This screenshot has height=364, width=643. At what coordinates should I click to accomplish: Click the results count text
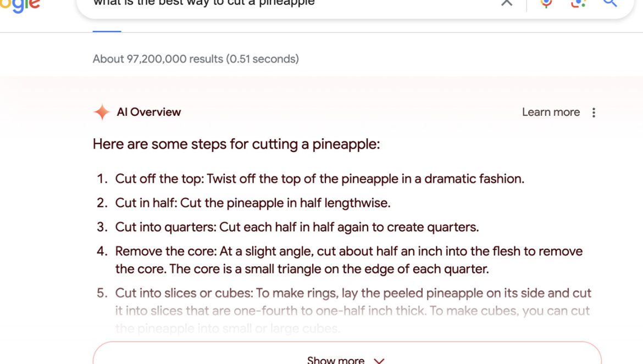[x=196, y=59]
